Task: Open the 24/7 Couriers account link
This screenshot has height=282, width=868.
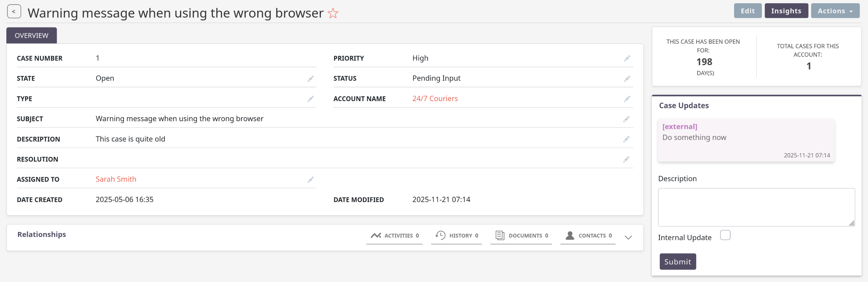Action: pos(435,99)
